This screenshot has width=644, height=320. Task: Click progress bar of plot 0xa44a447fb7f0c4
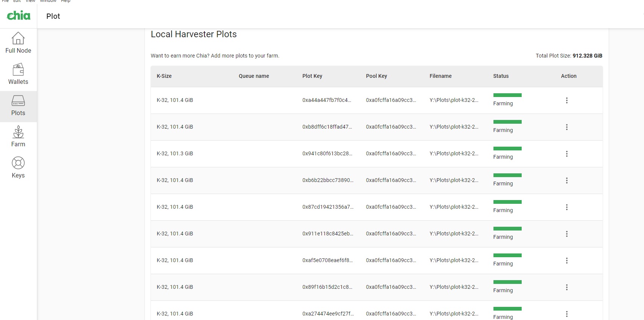507,95
